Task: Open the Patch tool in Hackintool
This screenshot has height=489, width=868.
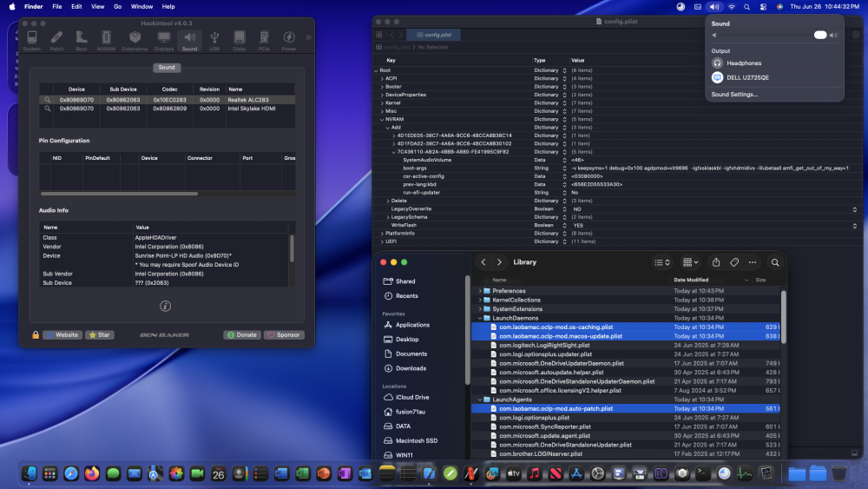Action: (x=56, y=41)
